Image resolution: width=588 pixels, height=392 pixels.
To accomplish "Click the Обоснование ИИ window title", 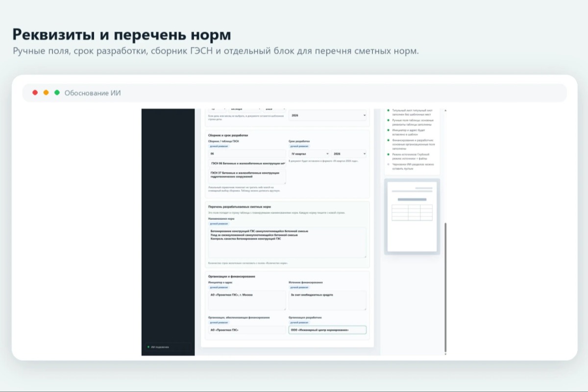I will 93,93.
